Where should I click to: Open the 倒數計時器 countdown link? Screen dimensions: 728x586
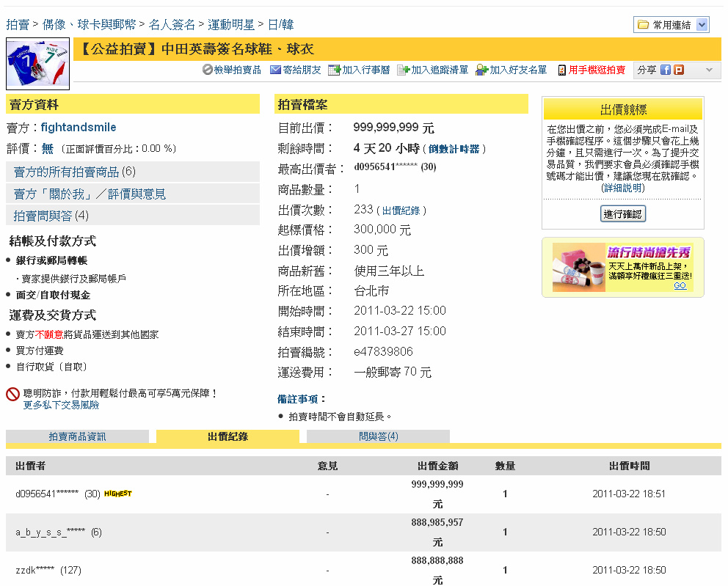454,149
